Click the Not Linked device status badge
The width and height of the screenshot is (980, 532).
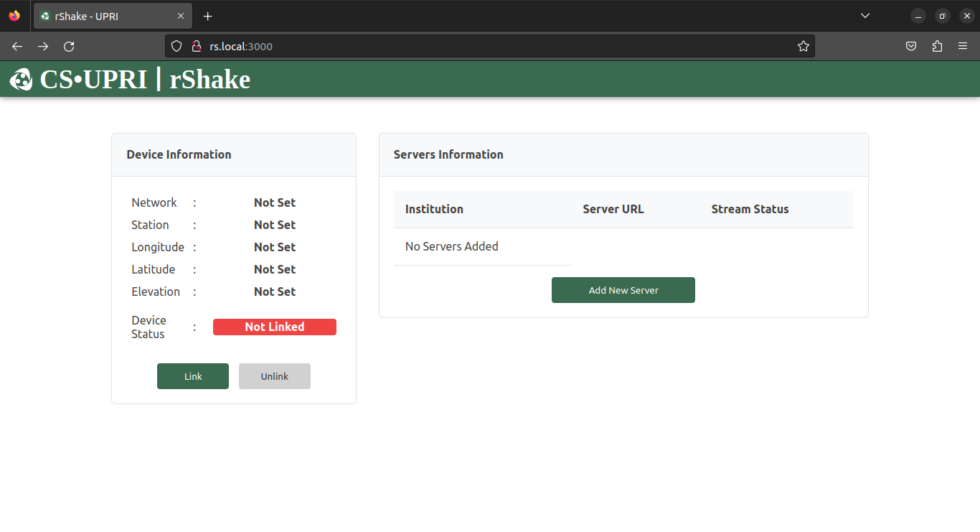click(275, 327)
